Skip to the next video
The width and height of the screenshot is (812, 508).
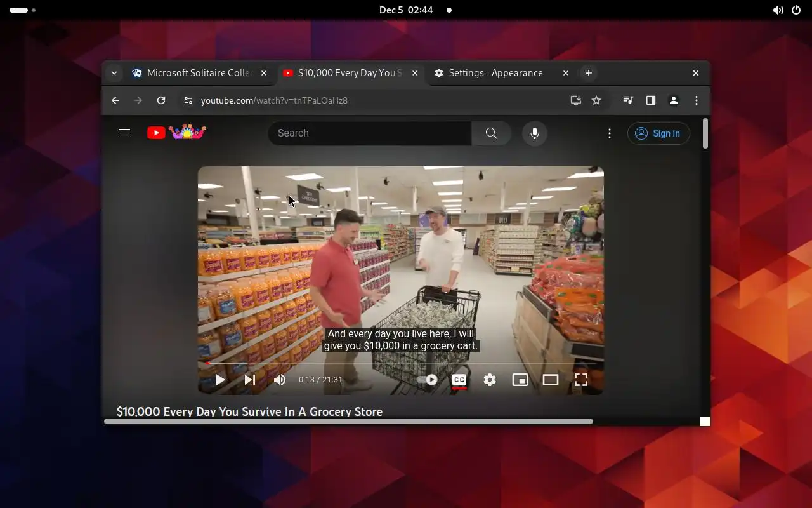pos(250,380)
